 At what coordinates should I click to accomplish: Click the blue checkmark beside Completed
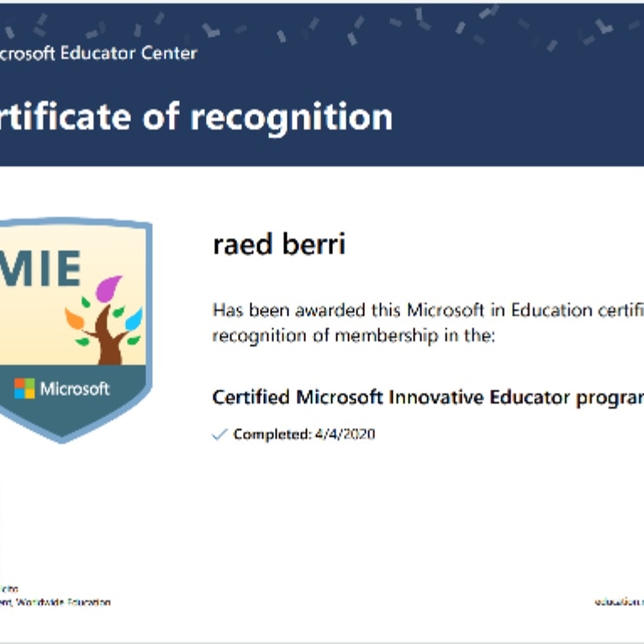219,434
